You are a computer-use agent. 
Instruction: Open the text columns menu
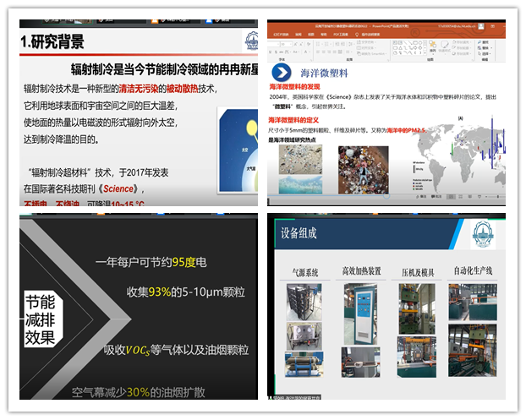[348, 52]
